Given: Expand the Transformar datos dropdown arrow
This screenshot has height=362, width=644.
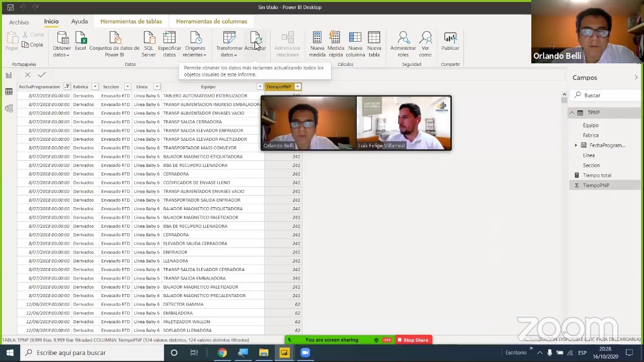Looking at the screenshot, I should click(x=235, y=55).
